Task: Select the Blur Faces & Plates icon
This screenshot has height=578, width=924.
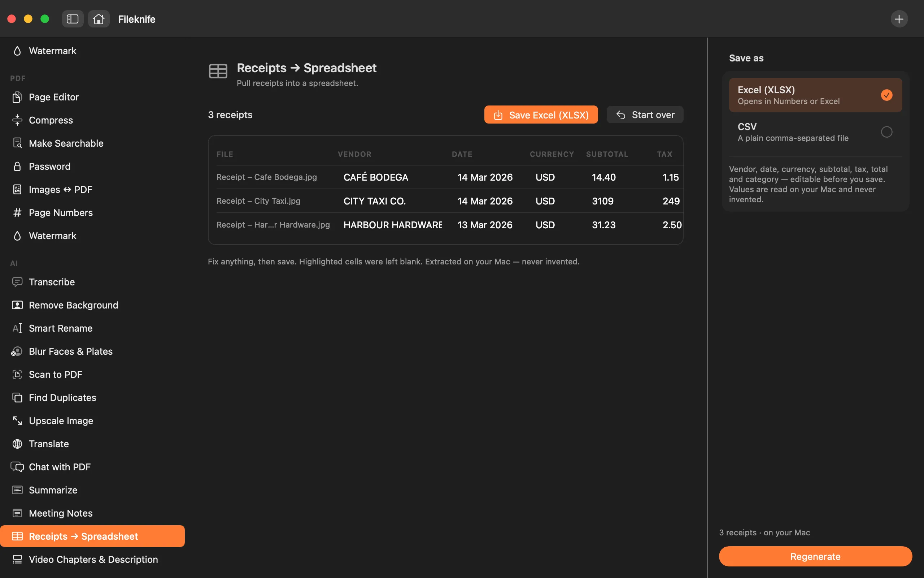Action: [x=17, y=351]
